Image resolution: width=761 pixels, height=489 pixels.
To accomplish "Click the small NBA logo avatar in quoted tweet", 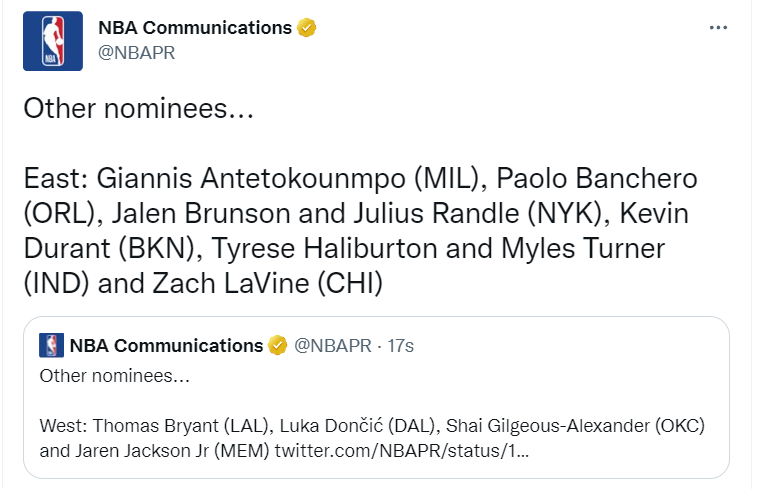I will click(x=51, y=345).
